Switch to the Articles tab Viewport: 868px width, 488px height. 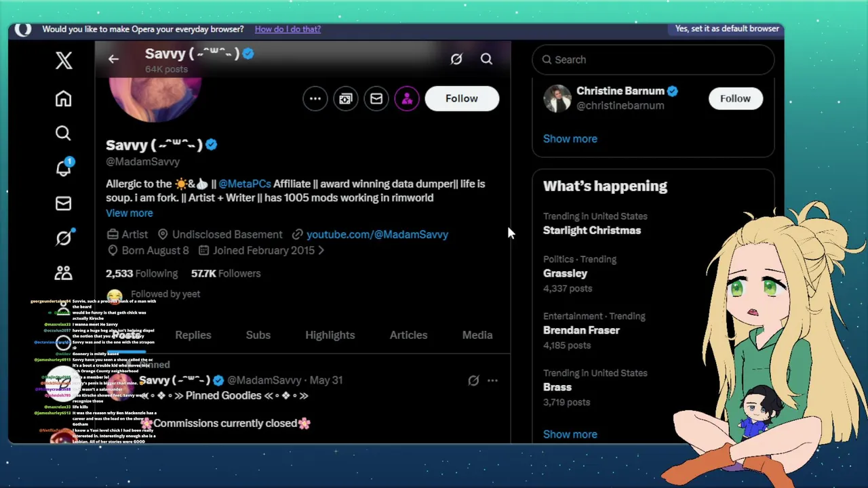[408, 335]
